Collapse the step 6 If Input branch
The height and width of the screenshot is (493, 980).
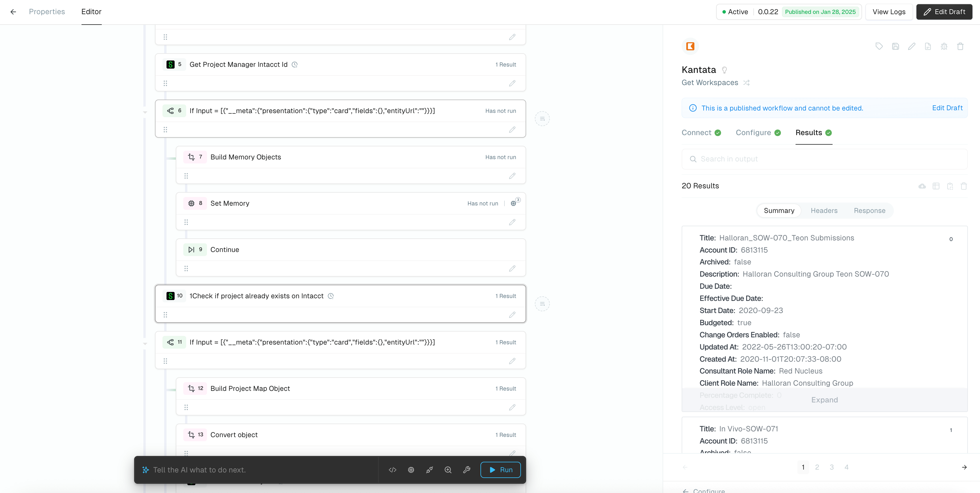(x=145, y=112)
